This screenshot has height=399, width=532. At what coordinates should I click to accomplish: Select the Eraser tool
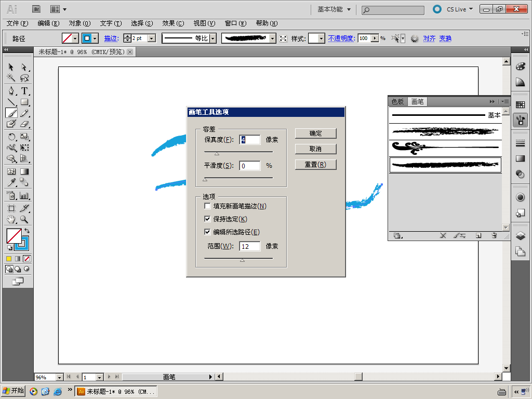(24, 124)
